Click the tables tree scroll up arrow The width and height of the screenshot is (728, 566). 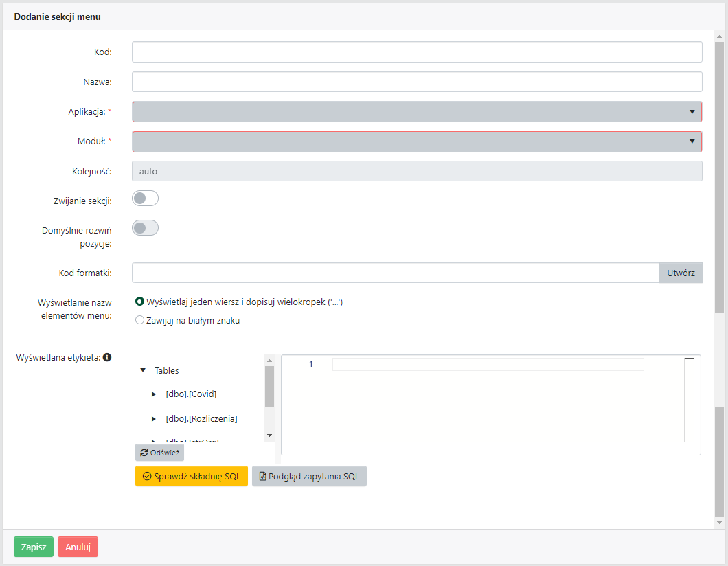(269, 361)
